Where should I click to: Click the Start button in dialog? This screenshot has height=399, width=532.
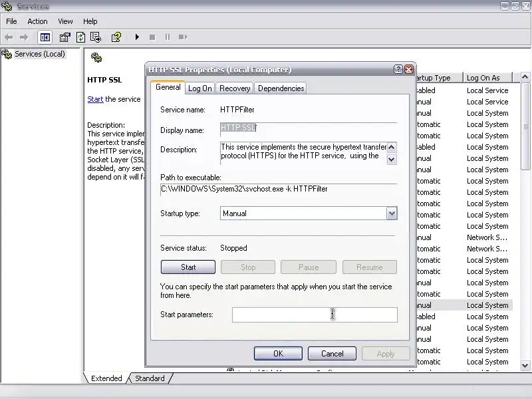coord(188,267)
